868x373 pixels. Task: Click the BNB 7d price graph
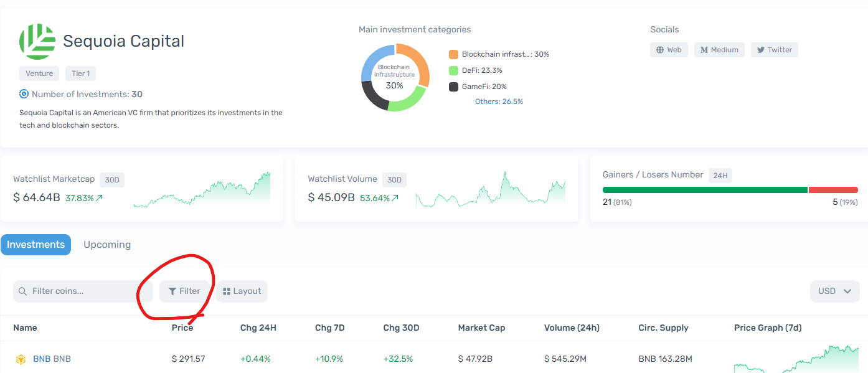[796, 359]
